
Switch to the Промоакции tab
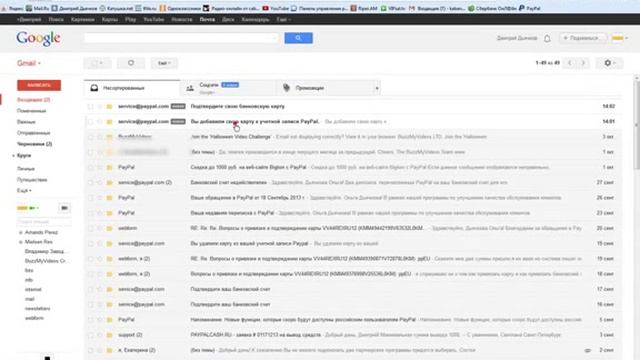[324, 88]
